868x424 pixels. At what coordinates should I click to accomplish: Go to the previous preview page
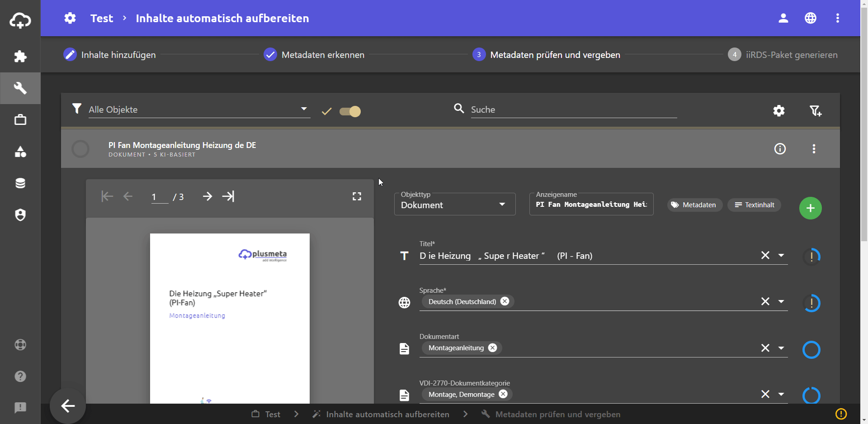click(x=128, y=196)
